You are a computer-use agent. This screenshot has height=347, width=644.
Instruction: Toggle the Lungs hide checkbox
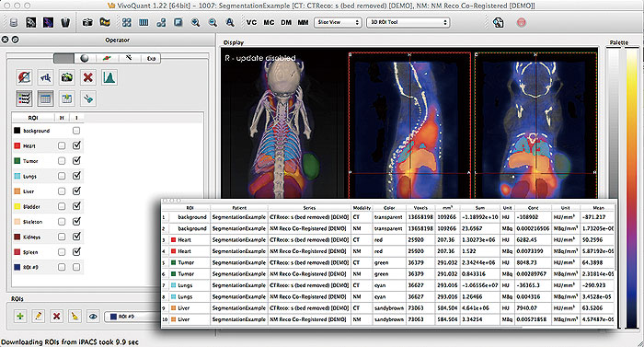point(62,176)
